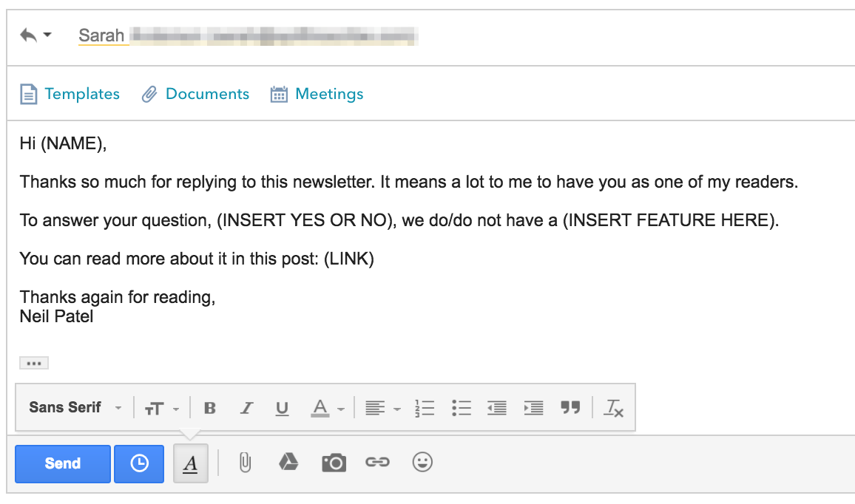Click the insert photo camera icon
The image size is (855, 504).
(334, 463)
